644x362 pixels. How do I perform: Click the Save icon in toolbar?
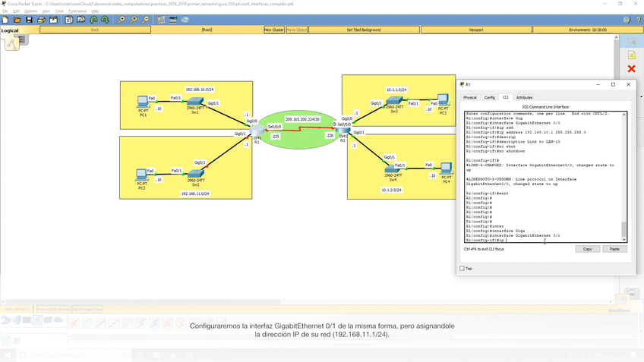pyautogui.click(x=29, y=20)
